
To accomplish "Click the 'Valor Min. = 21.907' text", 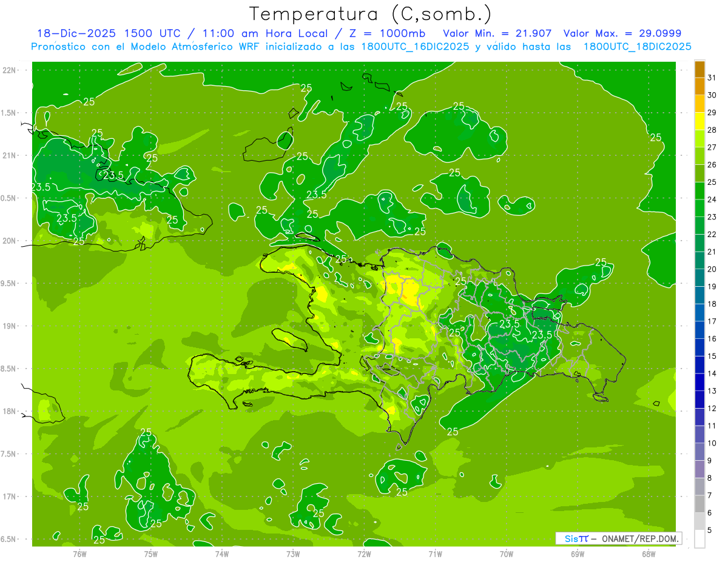I will coord(497,33).
